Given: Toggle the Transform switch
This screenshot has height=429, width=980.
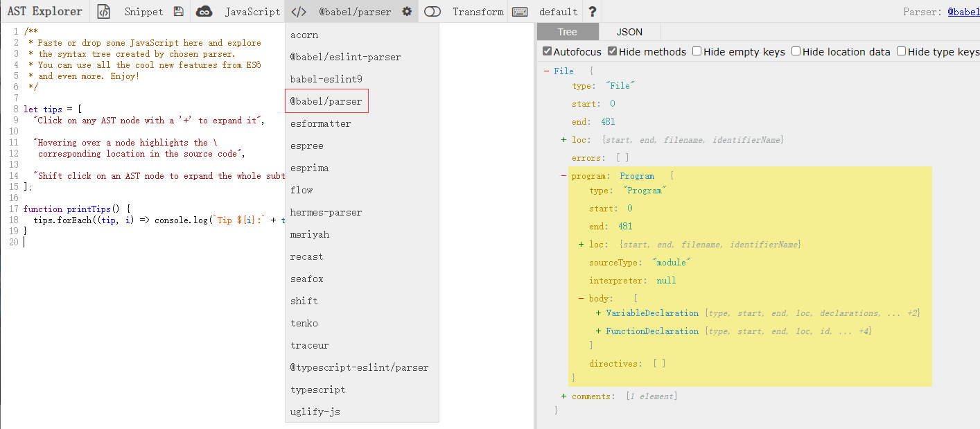Looking at the screenshot, I should click(x=432, y=12).
